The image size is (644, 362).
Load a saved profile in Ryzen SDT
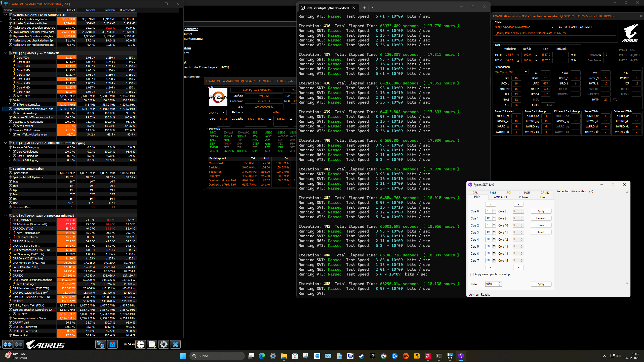(x=541, y=232)
